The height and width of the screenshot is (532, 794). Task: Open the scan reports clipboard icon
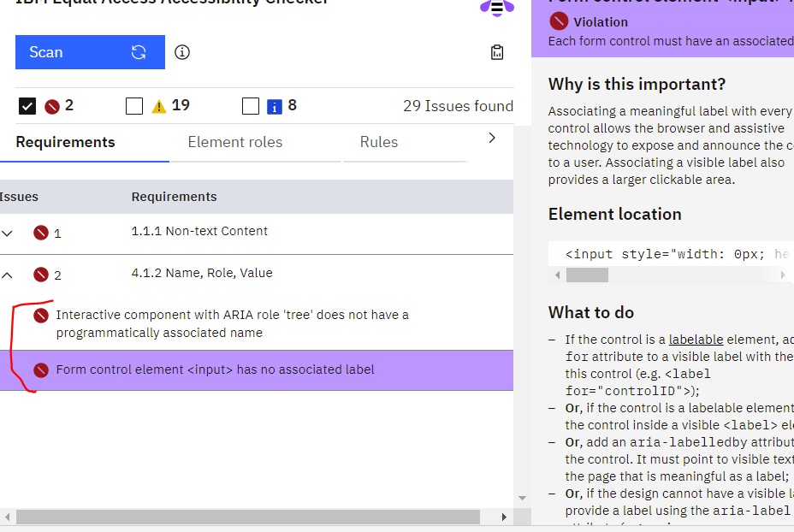497,52
